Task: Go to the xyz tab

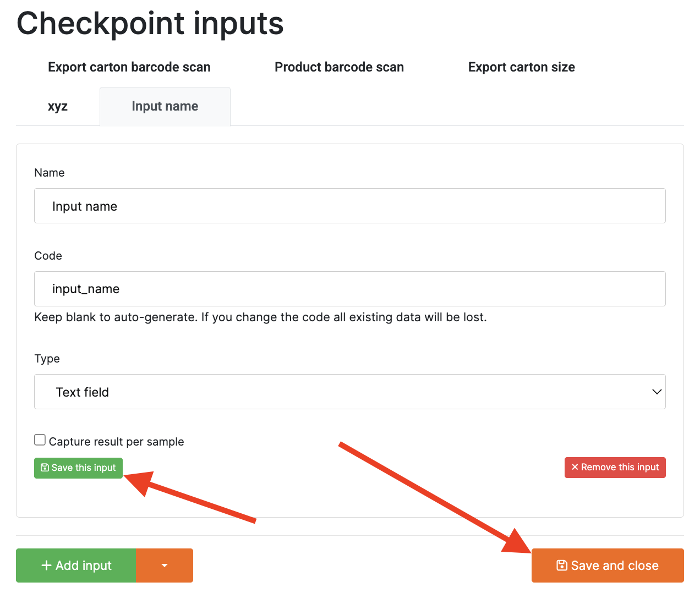Action: pos(58,106)
